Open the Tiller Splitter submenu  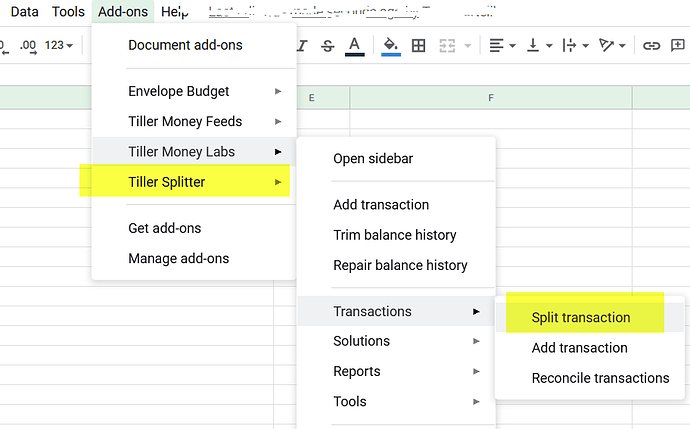click(x=194, y=182)
